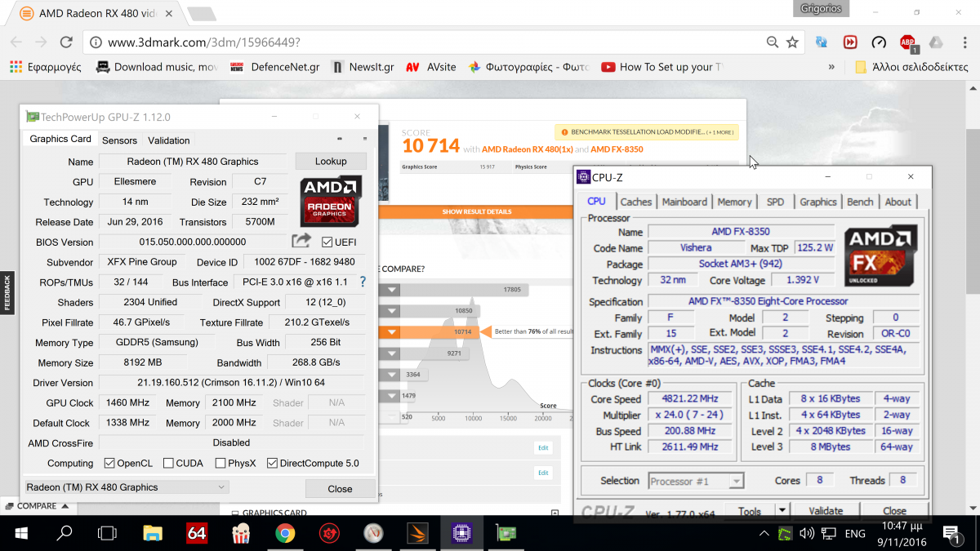The width and height of the screenshot is (980, 551).
Task: Switch to CPU-Z Bench tab
Action: (x=860, y=202)
